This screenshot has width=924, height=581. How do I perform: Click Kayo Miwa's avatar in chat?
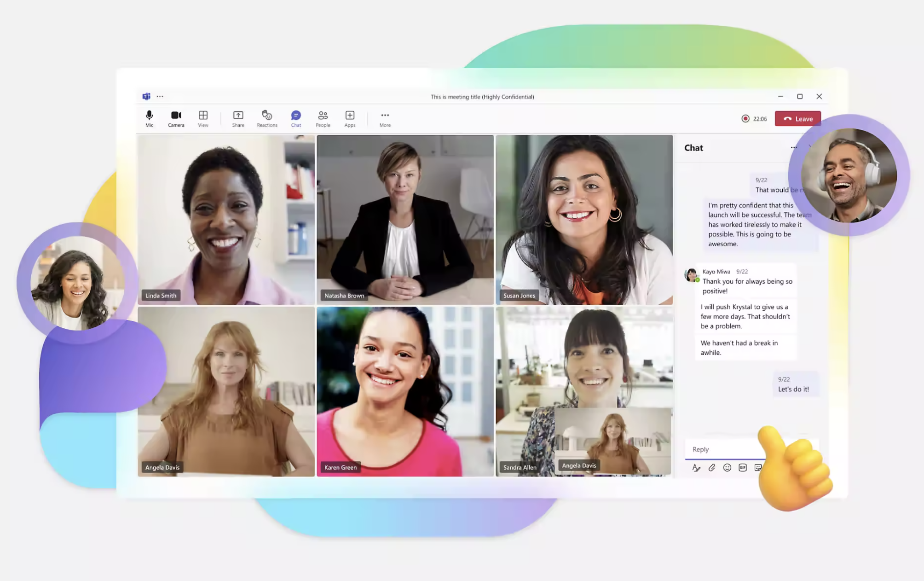691,275
